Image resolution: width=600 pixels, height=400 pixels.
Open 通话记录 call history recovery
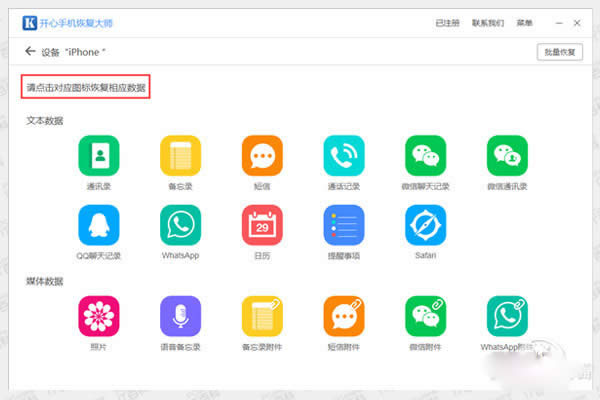pyautogui.click(x=344, y=156)
